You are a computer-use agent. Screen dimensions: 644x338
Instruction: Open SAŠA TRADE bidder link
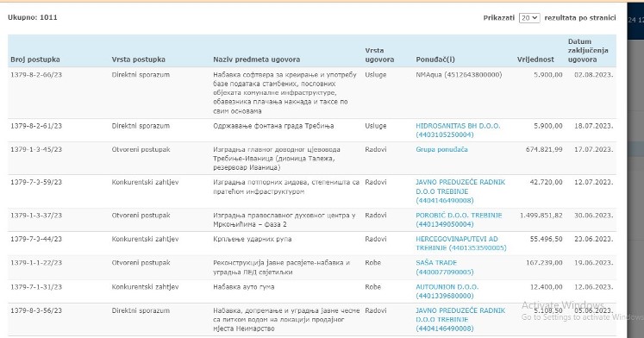click(444, 267)
